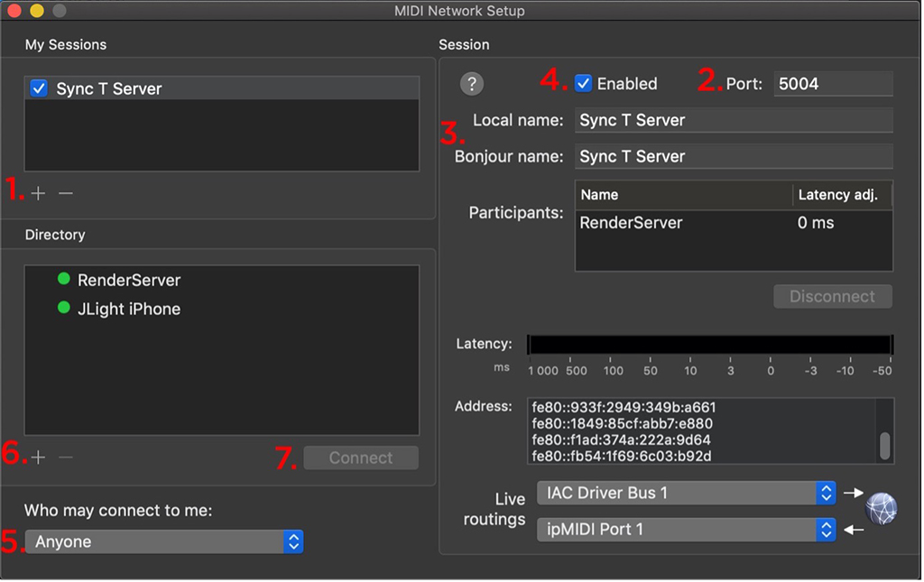
Task: Add a new session with plus button under My Sessions
Action: [x=38, y=193]
